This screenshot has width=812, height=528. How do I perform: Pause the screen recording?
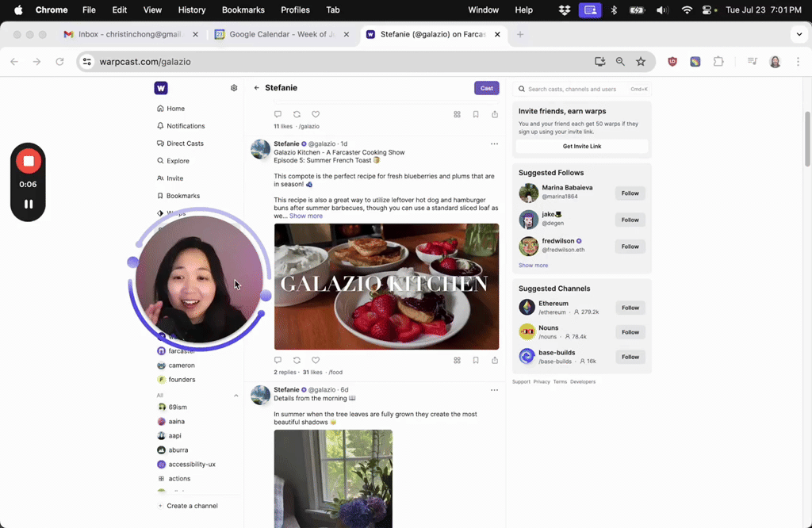click(29, 204)
